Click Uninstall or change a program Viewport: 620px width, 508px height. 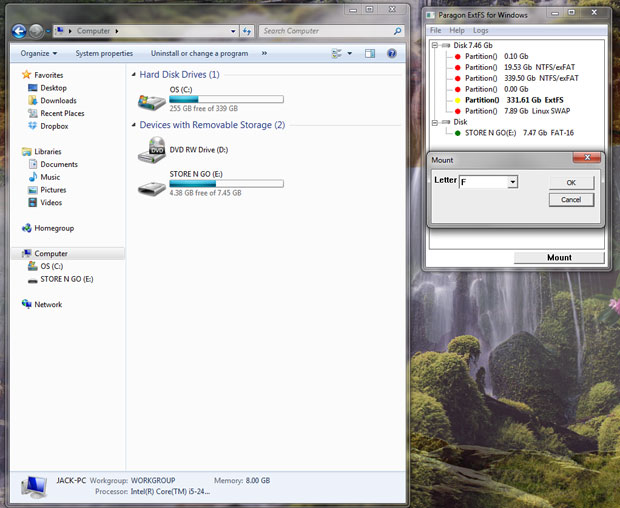tap(199, 53)
